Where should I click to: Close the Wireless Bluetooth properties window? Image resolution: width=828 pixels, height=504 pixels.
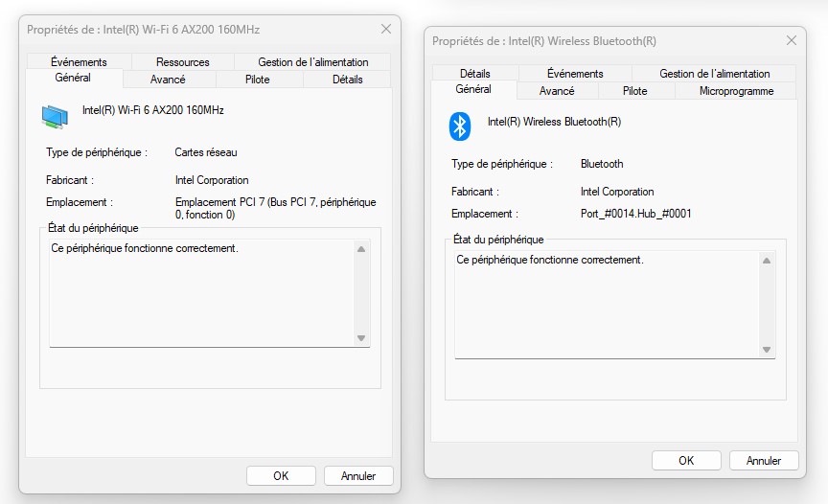(791, 41)
